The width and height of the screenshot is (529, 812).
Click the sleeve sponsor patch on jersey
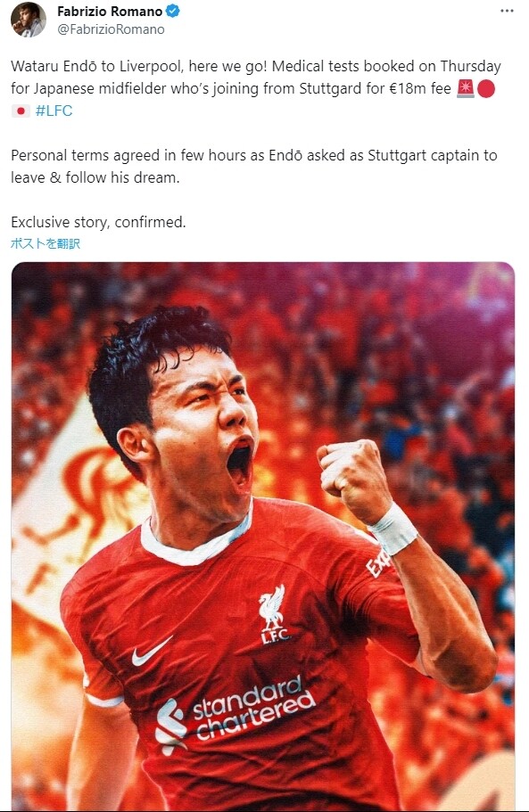pyautogui.click(x=378, y=564)
